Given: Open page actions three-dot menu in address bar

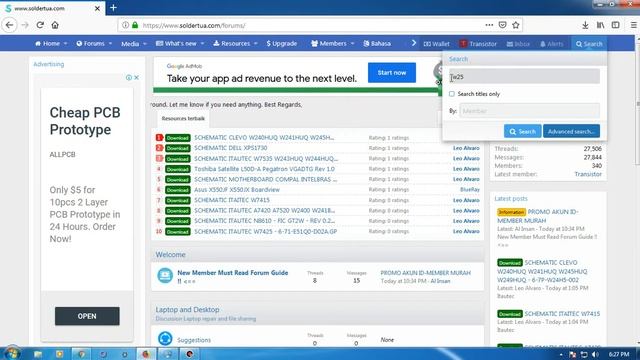Looking at the screenshot, I should pos(489,25).
